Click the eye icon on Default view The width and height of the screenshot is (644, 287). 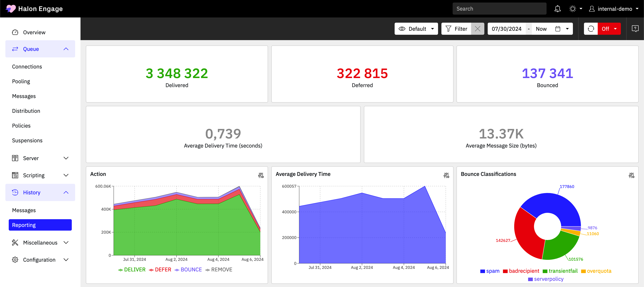(x=402, y=29)
